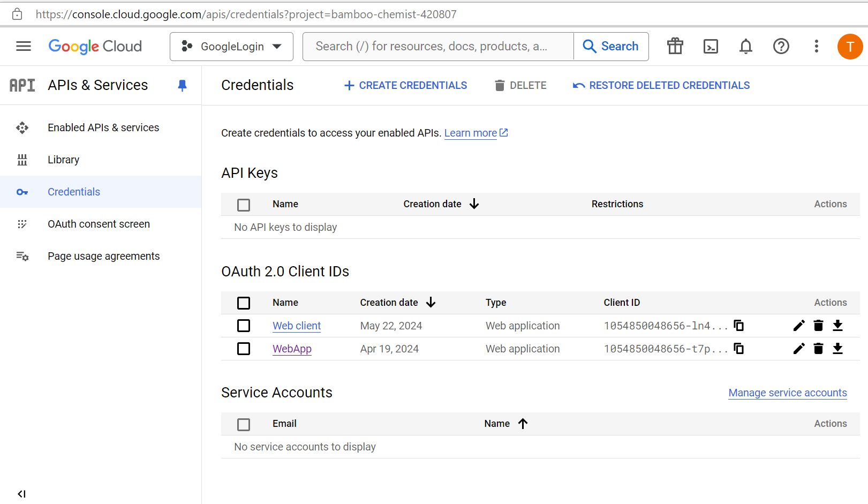The image size is (868, 504).
Task: Copy the Web client Client ID
Action: point(739,325)
